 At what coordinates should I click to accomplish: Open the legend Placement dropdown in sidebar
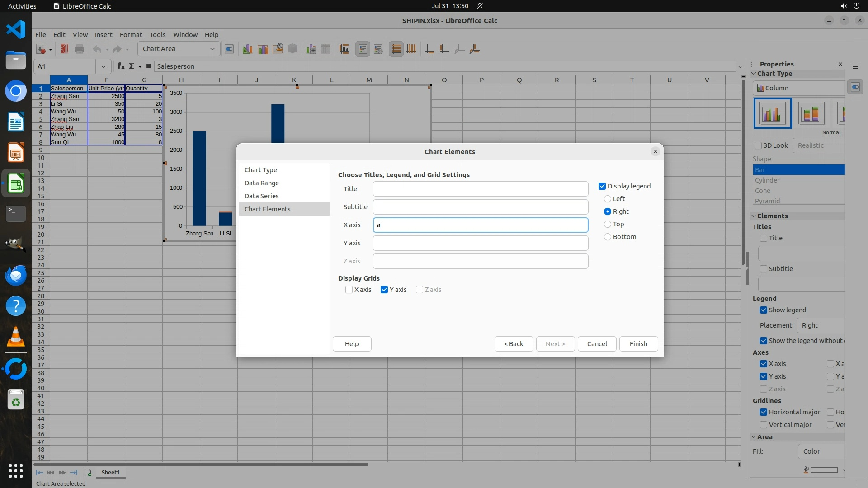click(x=821, y=325)
